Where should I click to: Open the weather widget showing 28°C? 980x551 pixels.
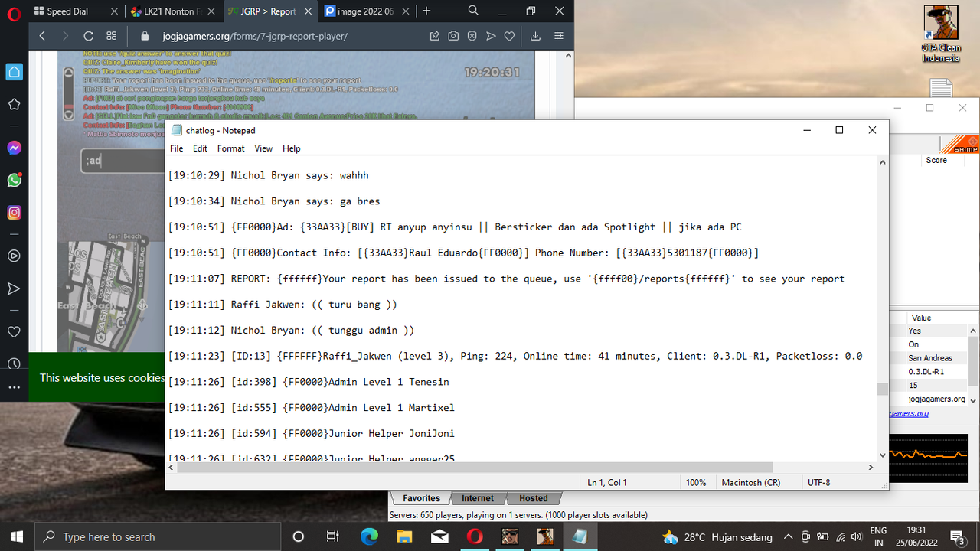click(717, 536)
